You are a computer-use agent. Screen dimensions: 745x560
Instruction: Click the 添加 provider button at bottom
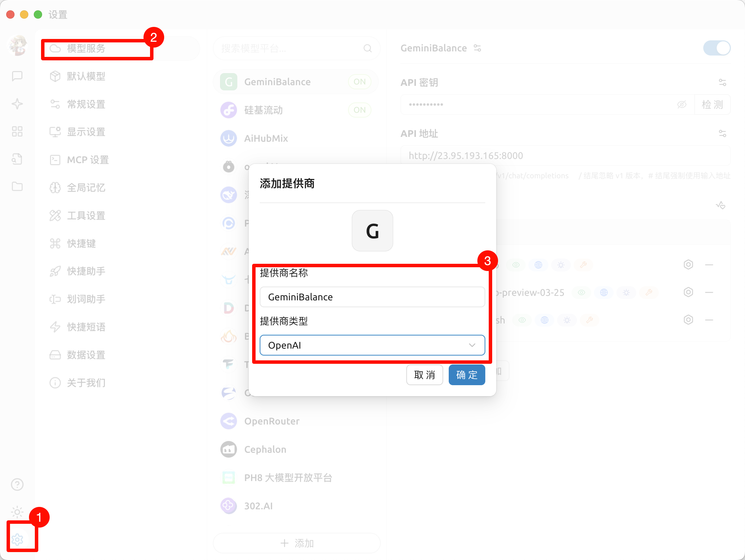(x=297, y=543)
